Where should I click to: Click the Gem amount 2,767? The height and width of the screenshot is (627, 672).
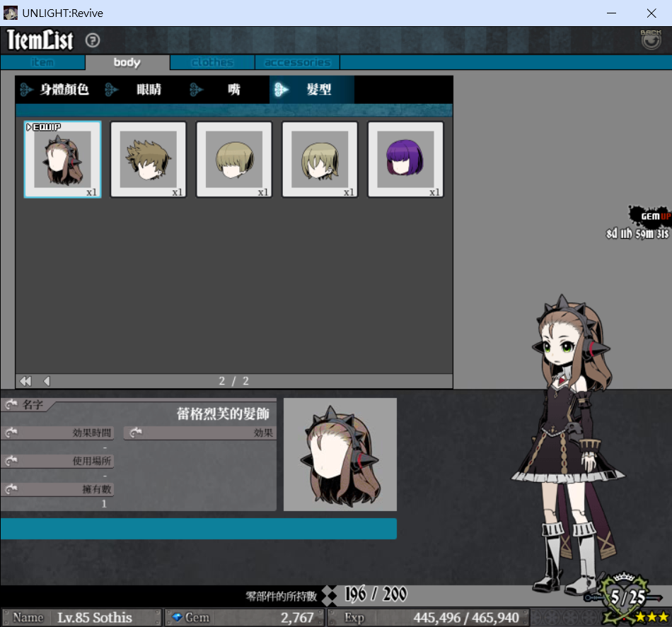(297, 618)
